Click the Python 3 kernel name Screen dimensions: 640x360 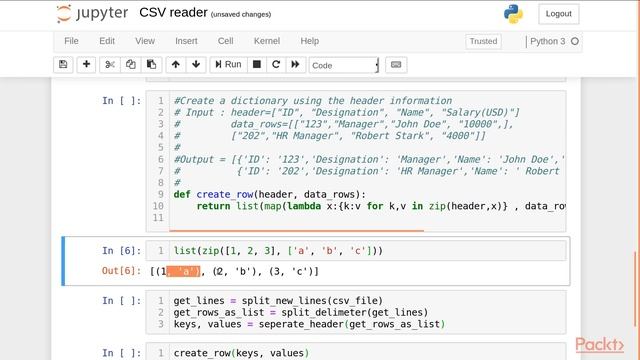point(547,41)
